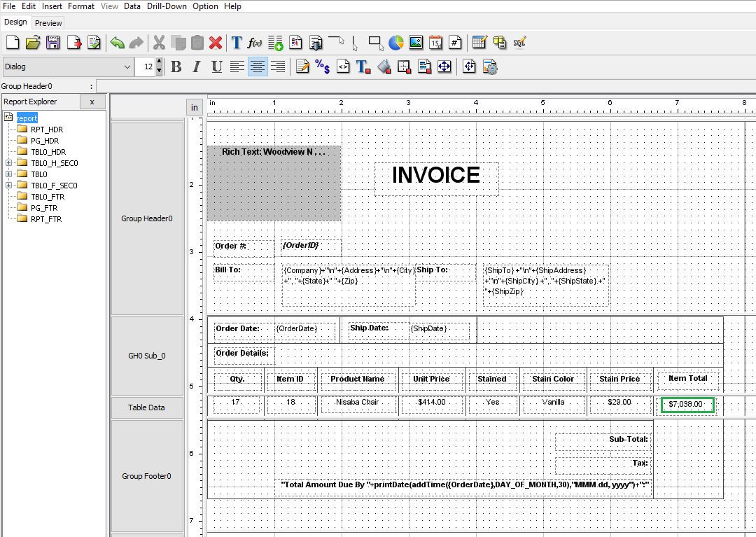756x537 pixels.
Task: Click the Export report icon
Action: 74,43
